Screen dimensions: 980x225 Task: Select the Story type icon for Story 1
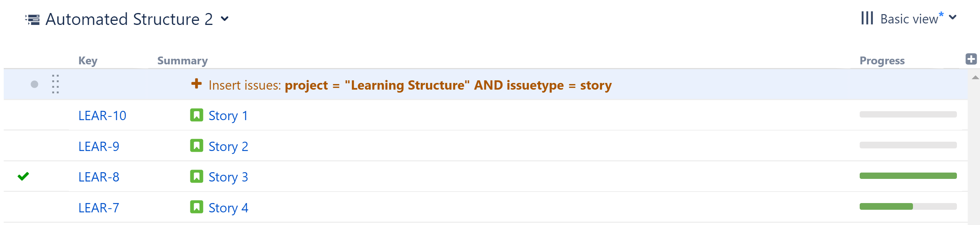pyautogui.click(x=196, y=115)
